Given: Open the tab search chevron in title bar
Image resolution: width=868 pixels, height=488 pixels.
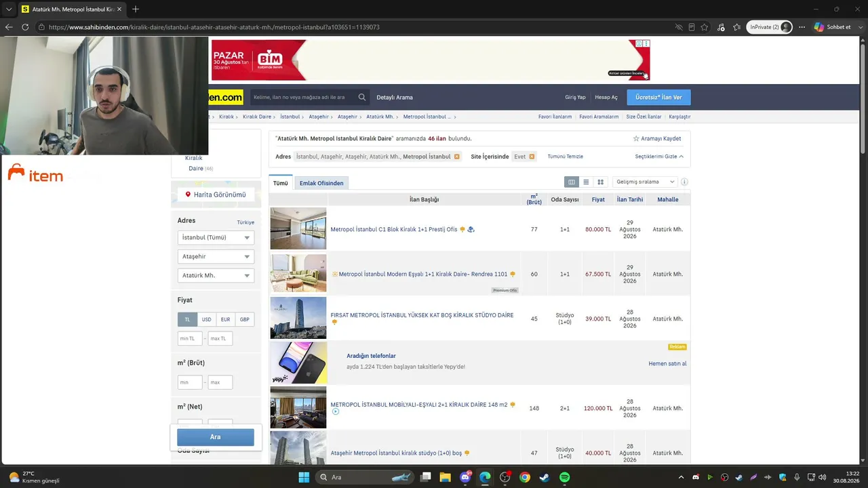Looking at the screenshot, I should coord(9,9).
